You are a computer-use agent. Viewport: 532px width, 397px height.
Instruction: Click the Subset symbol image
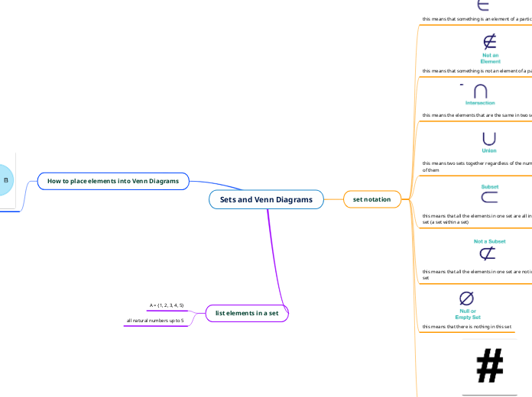(490, 194)
